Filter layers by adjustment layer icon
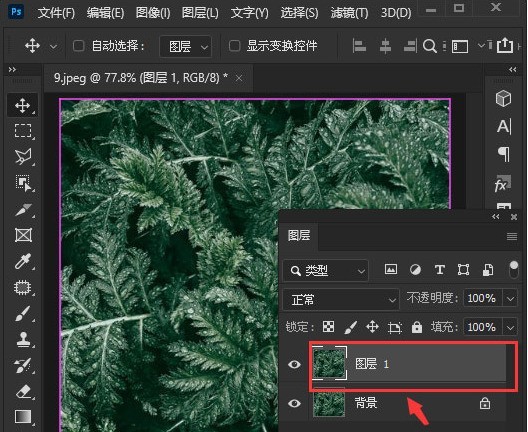The image size is (528, 432). pos(415,270)
